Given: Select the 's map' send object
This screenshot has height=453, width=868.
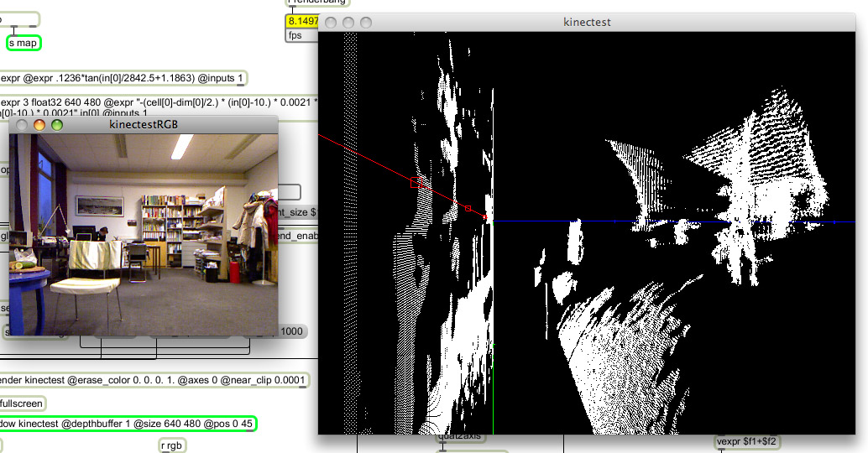Looking at the screenshot, I should coord(24,43).
